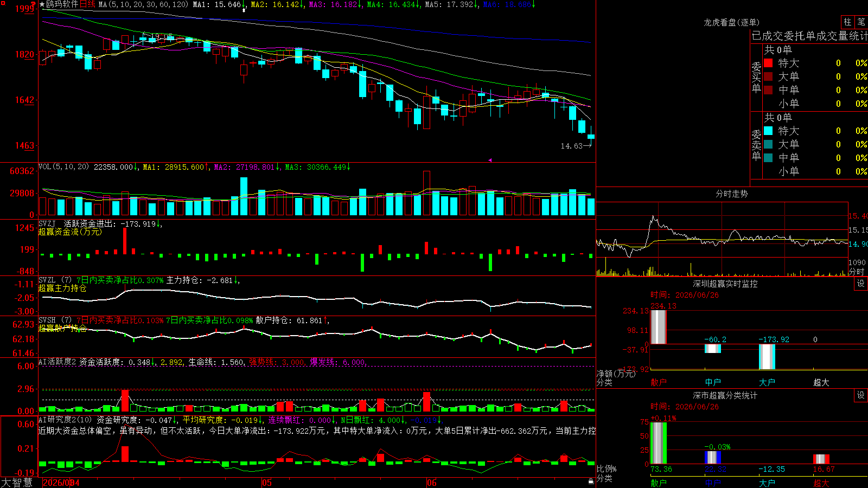Click the tallest red volume bar
The image size is (868, 488).
426,193
